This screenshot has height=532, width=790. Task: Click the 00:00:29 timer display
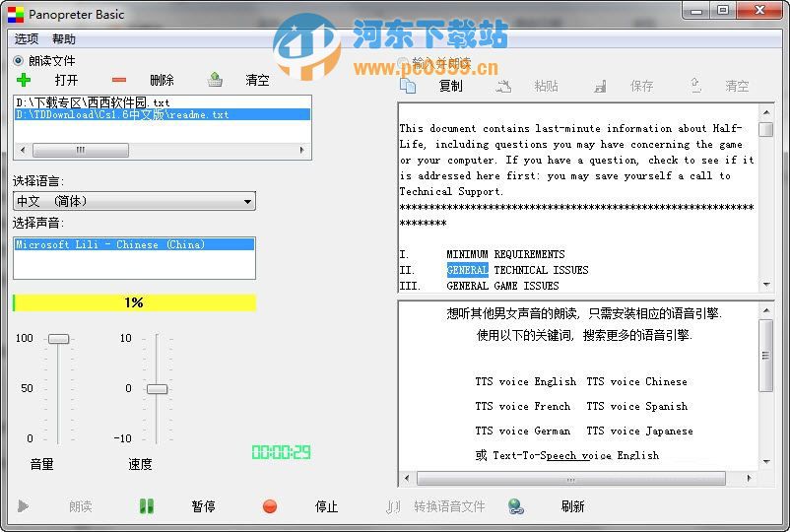click(281, 452)
